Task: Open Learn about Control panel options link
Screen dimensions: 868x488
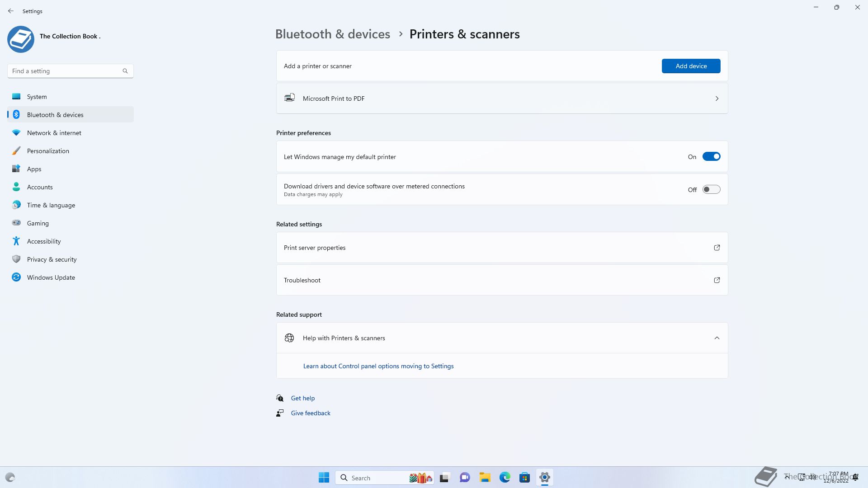Action: [x=378, y=366]
